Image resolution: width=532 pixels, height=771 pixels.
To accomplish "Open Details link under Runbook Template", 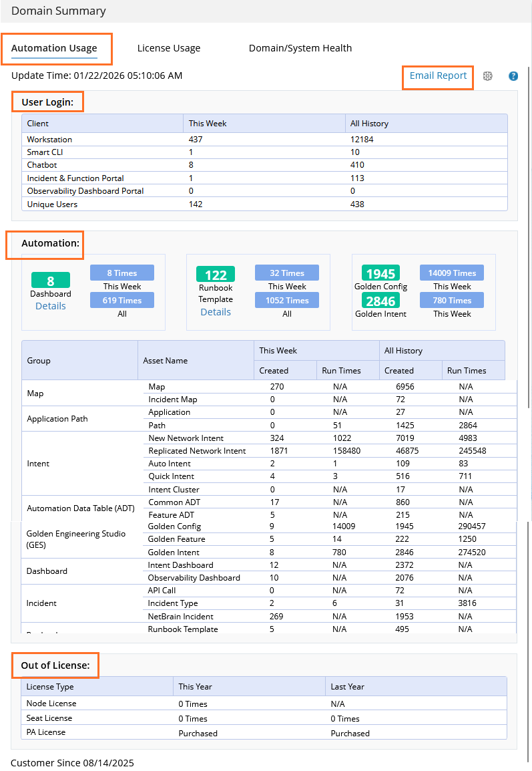I will point(216,312).
